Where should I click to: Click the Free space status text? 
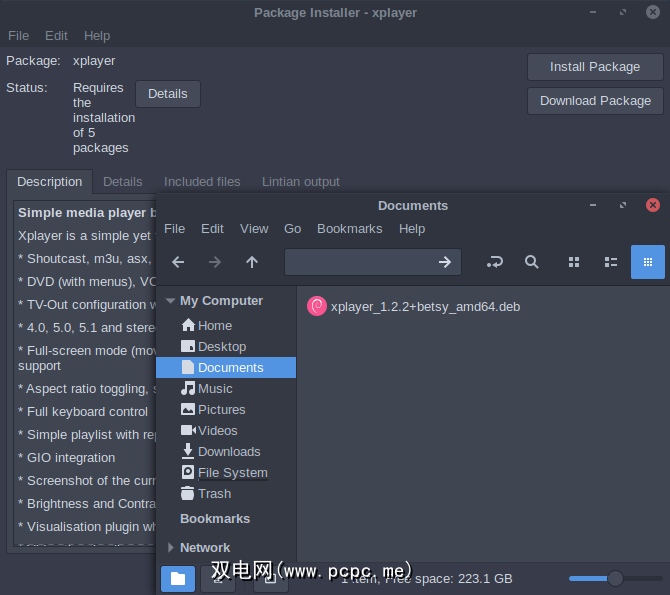449,578
